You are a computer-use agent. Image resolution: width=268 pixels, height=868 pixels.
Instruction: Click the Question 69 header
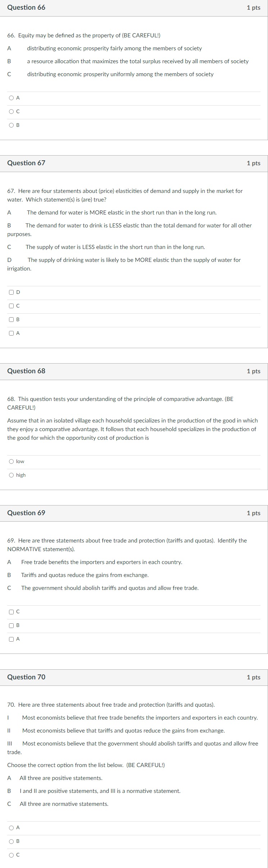[26, 513]
